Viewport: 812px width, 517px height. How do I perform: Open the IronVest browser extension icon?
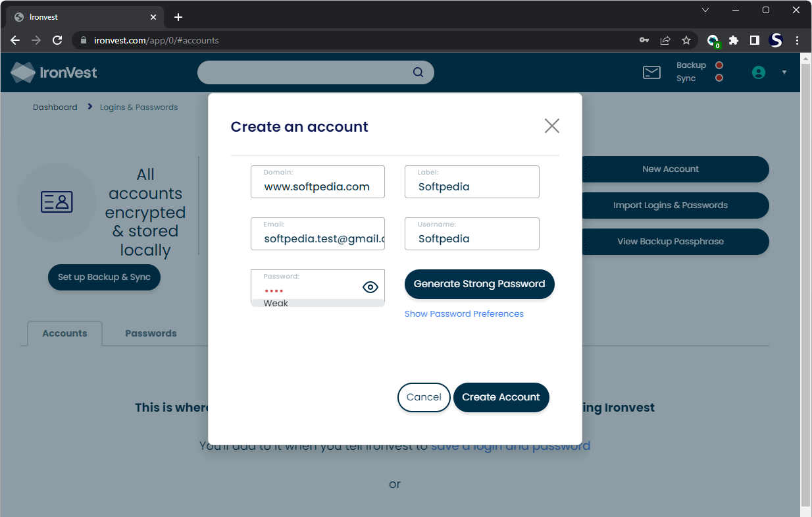tap(713, 41)
